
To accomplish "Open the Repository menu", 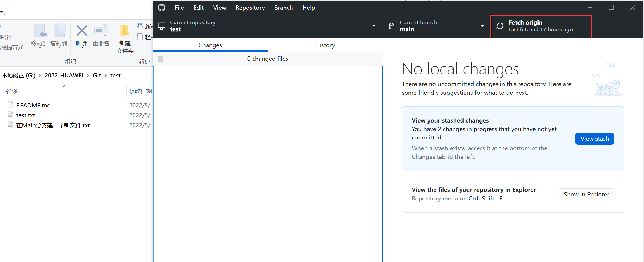I will click(x=250, y=7).
